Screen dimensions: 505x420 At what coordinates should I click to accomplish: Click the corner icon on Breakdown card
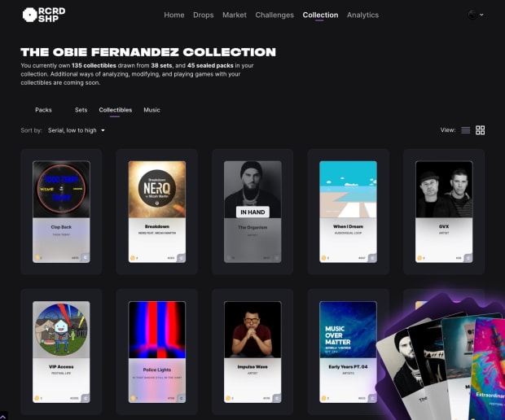[x=181, y=258]
